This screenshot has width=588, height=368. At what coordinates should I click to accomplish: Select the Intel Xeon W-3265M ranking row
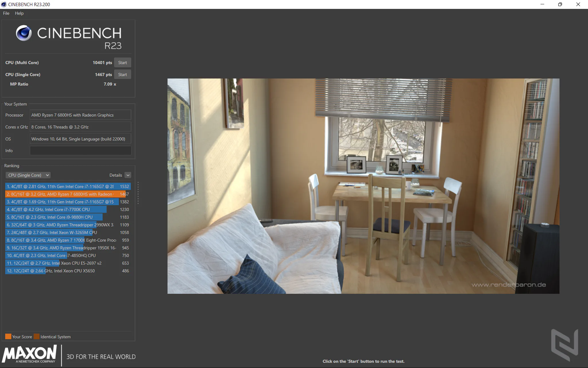click(68, 232)
